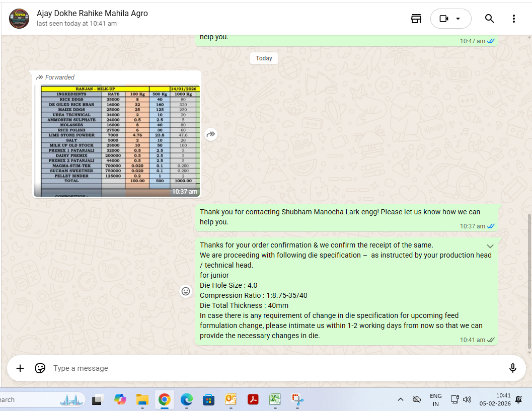Viewport: 532px width, 411px height.
Task: Click the chat's vertical scrollbar
Action: (x=528, y=282)
